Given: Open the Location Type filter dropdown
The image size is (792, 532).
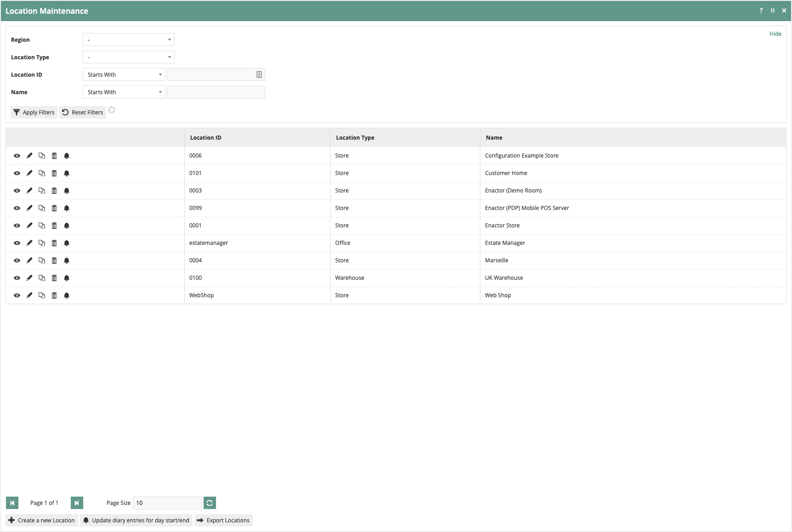Looking at the screenshot, I should pyautogui.click(x=128, y=57).
